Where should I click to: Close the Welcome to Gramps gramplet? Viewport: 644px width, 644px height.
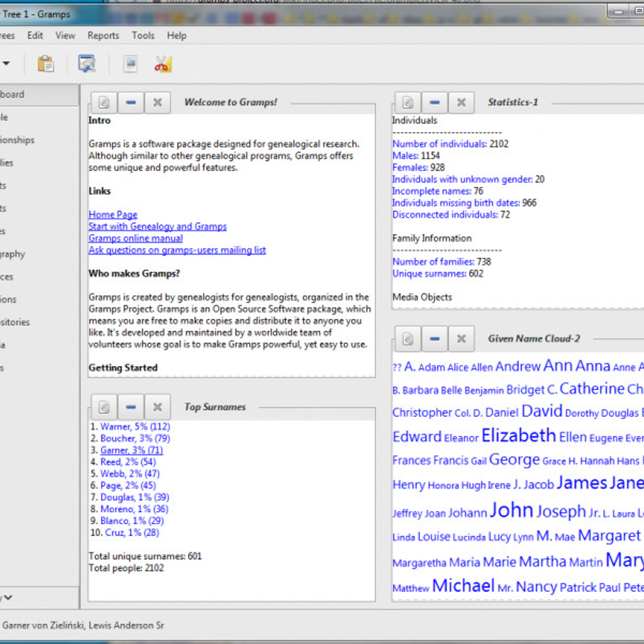point(157,103)
